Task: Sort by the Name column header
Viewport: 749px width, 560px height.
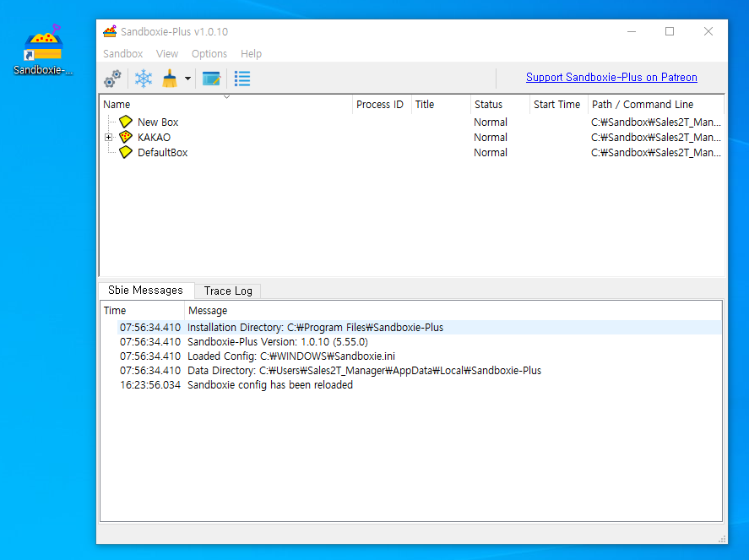Action: click(226, 104)
